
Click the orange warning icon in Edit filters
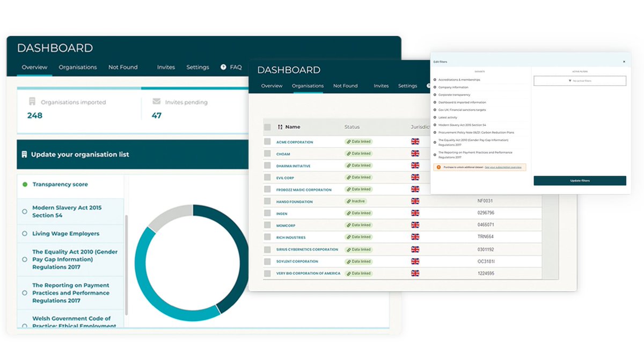point(438,168)
